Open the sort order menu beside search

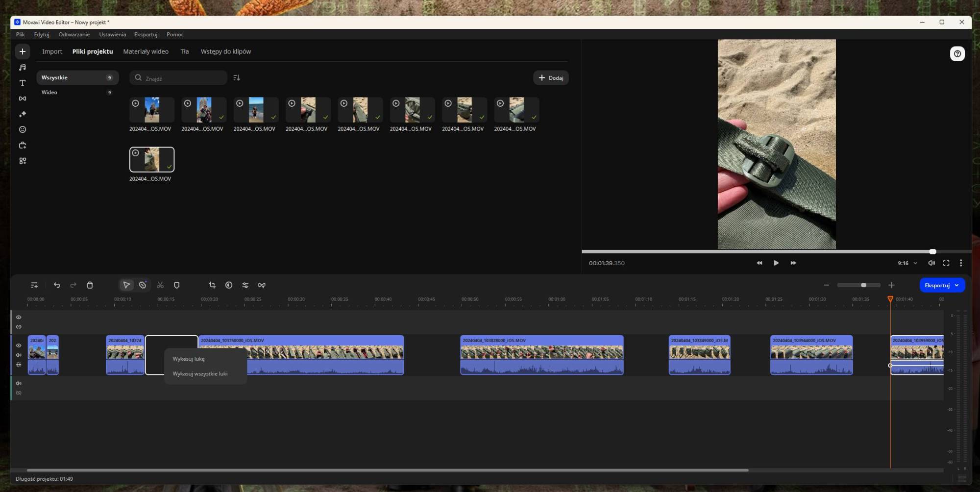point(237,78)
